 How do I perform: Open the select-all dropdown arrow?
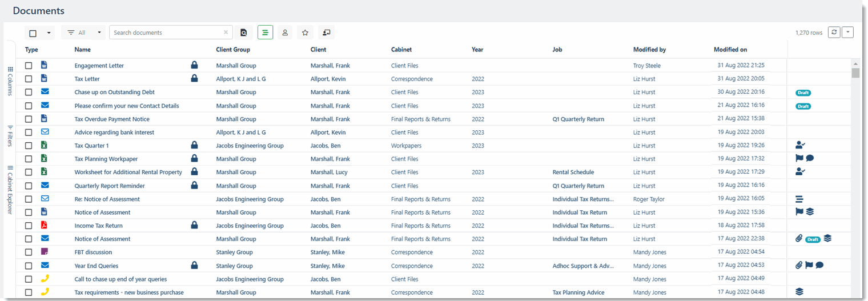click(x=49, y=33)
